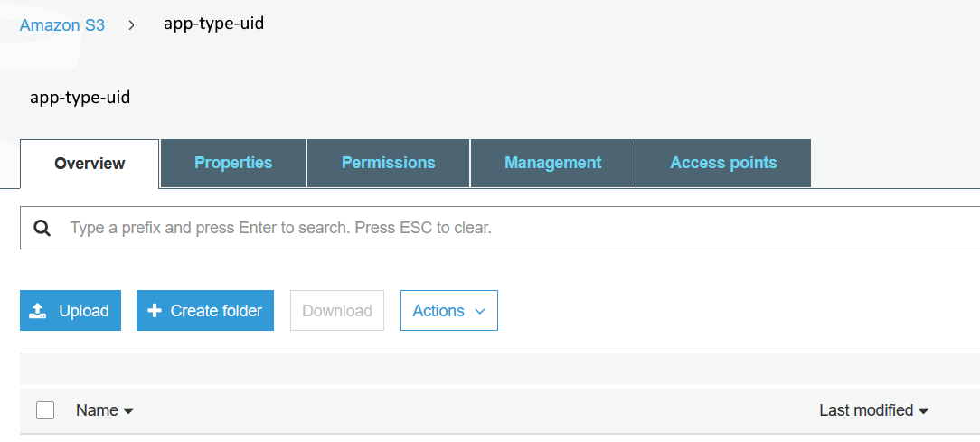The image size is (980, 442).
Task: Select the Access points tab
Action: click(723, 163)
